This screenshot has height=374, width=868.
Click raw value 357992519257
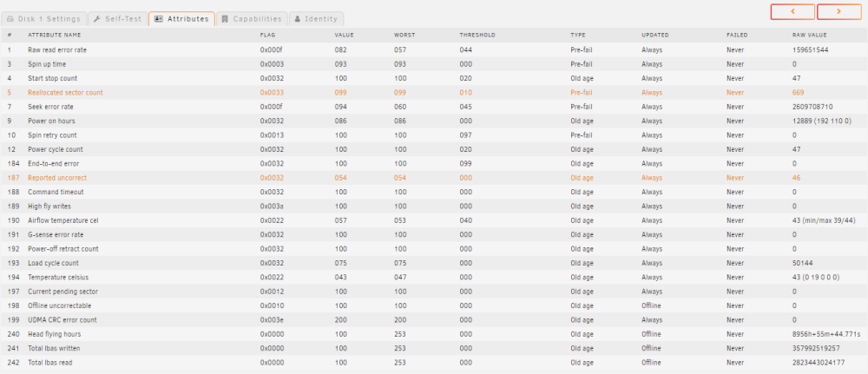click(x=816, y=349)
